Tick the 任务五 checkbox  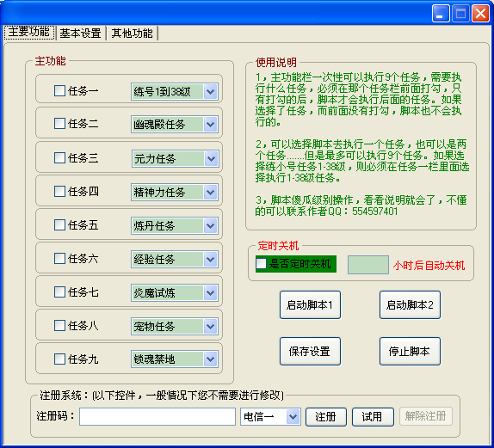click(59, 225)
